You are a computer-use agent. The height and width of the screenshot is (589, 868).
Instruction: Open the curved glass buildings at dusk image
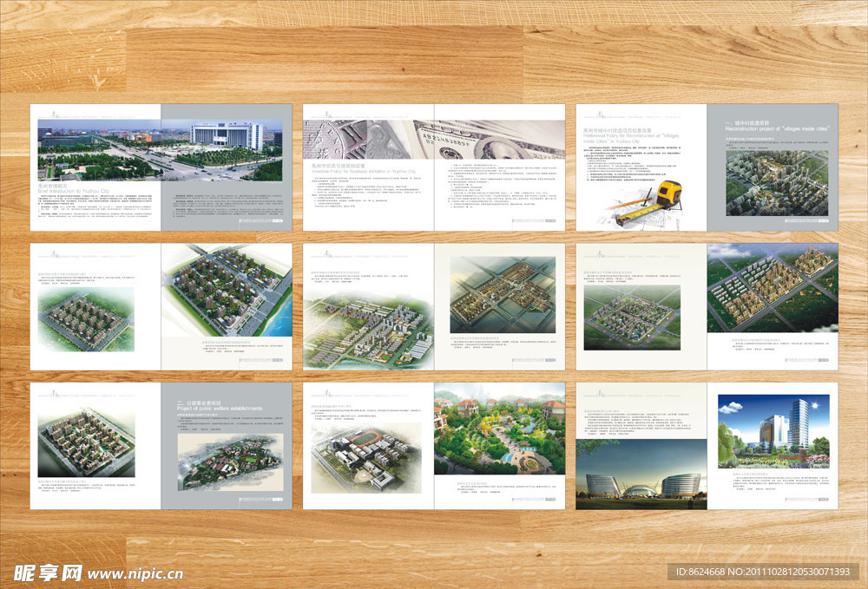[641, 474]
